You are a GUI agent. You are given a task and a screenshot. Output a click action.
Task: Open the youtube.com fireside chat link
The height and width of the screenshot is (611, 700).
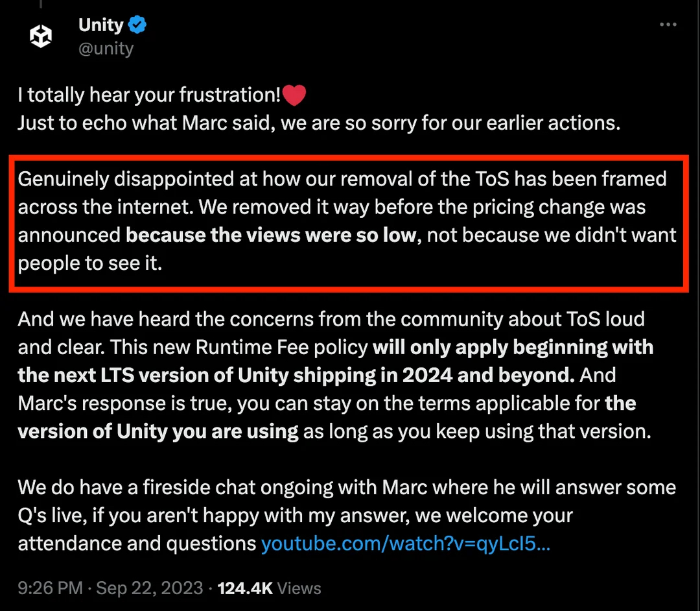pyautogui.click(x=405, y=544)
